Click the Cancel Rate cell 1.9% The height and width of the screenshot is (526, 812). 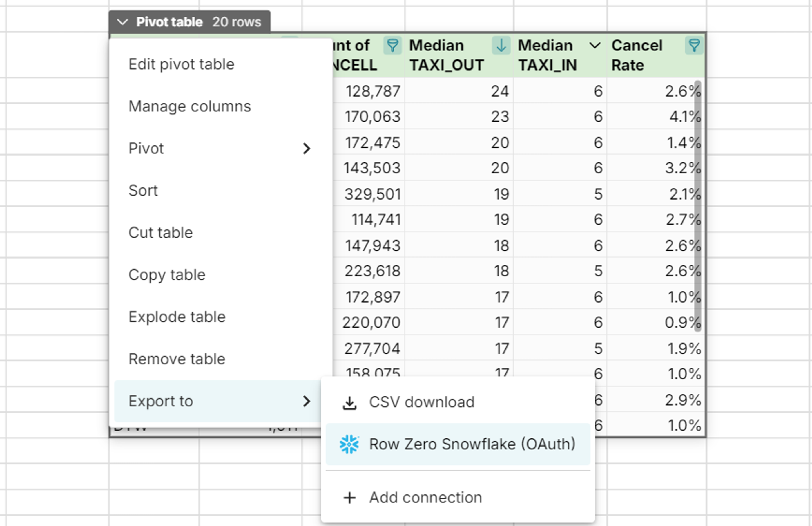(655, 348)
